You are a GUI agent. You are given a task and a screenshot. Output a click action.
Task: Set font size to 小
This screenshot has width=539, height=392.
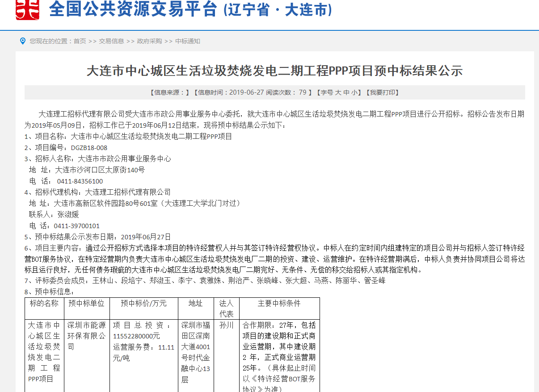[x=354, y=92]
